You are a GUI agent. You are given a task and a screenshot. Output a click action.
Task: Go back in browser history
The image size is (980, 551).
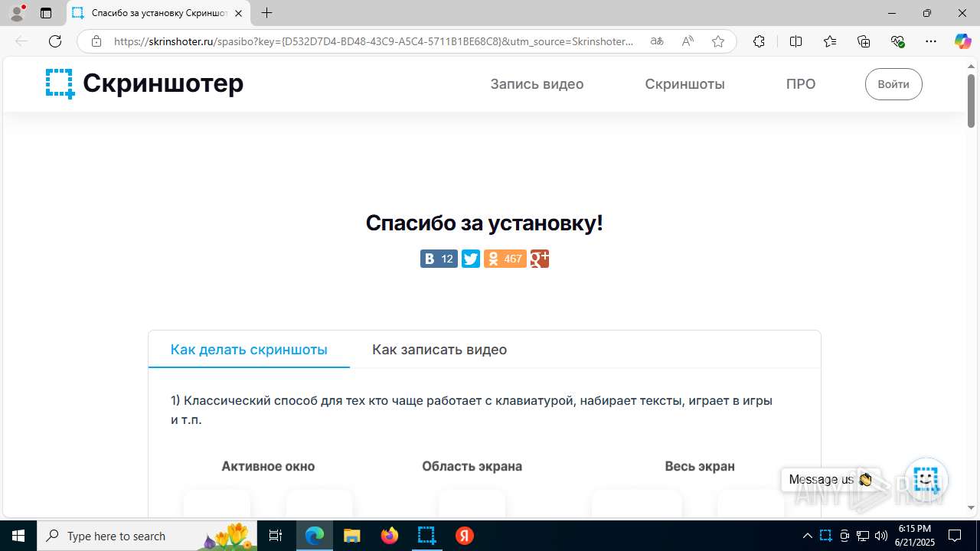coord(21,41)
